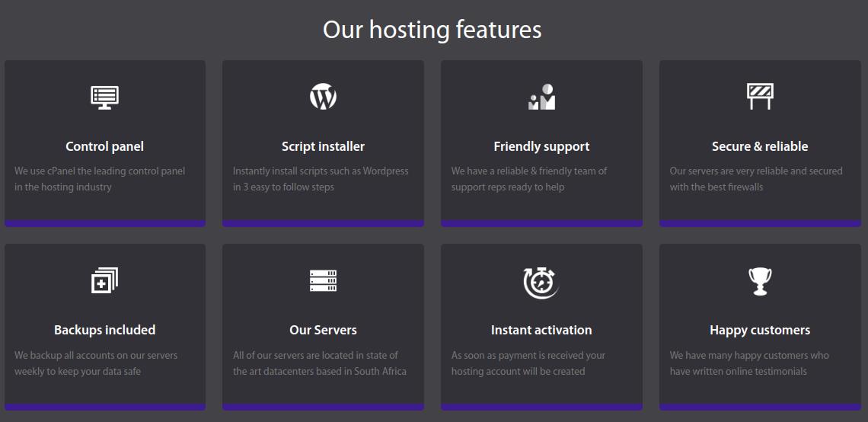Click text about datacenters in South Africa
The image size is (868, 422).
(320, 363)
